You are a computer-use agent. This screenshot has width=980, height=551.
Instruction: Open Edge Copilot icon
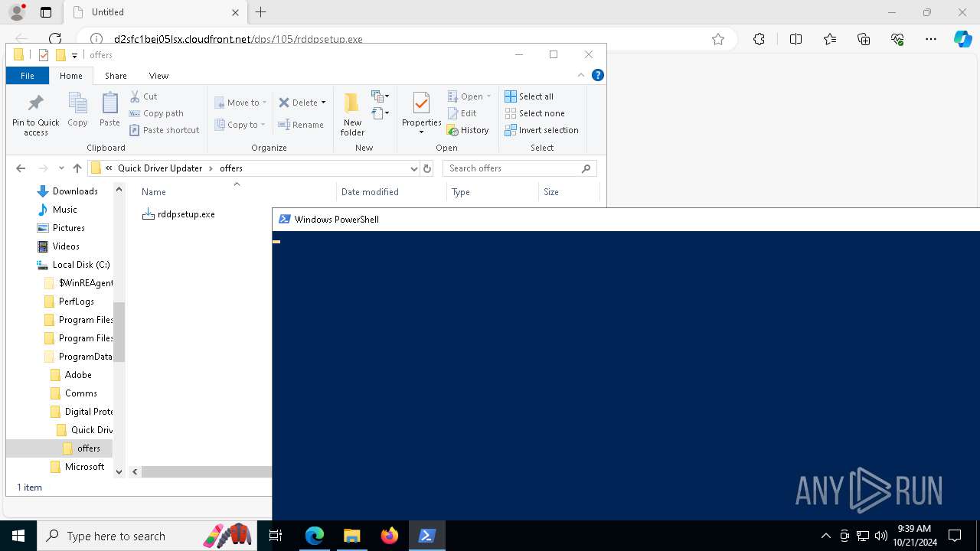[962, 39]
